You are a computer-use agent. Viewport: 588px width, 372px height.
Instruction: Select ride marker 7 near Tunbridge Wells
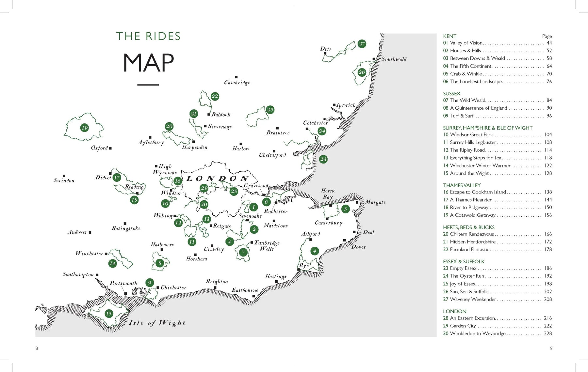(243, 252)
